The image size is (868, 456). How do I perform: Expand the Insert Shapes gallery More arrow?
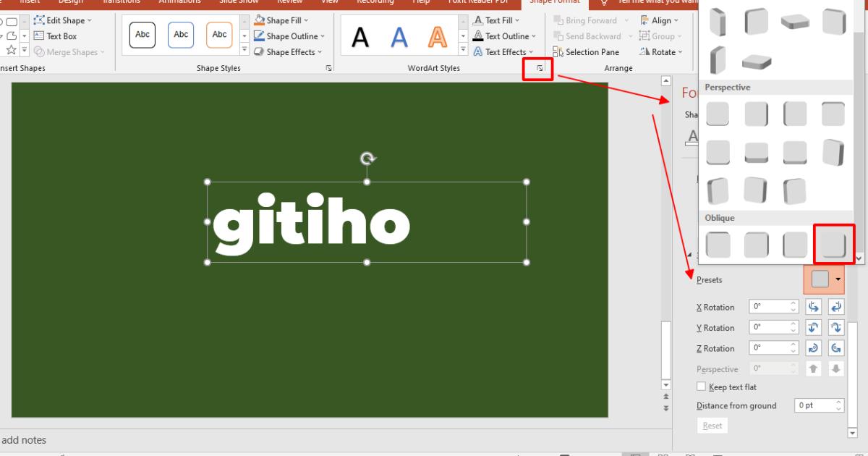click(x=24, y=51)
